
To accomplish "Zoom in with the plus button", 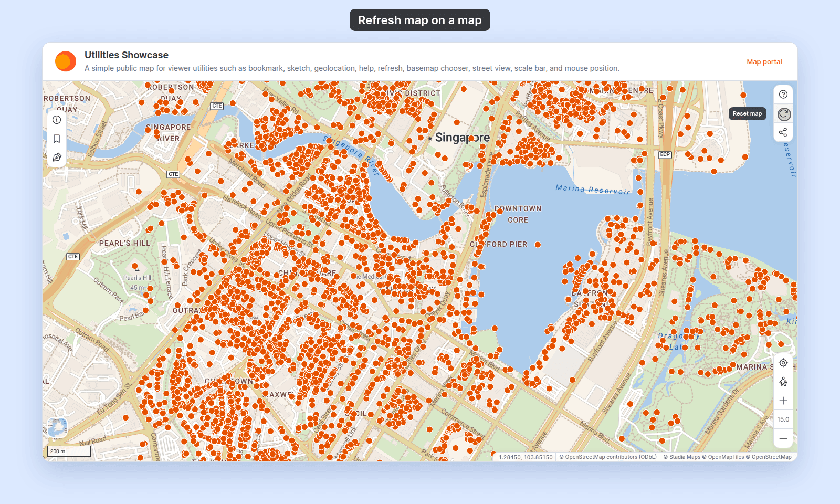I will [x=783, y=401].
